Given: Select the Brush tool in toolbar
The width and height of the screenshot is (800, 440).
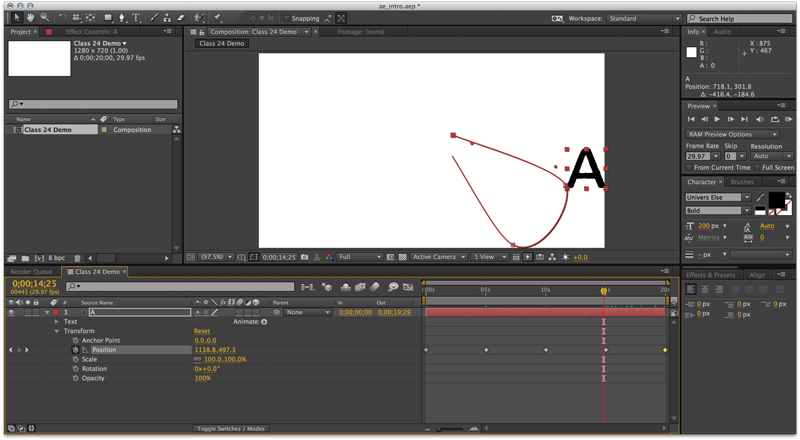Looking at the screenshot, I should tap(154, 18).
